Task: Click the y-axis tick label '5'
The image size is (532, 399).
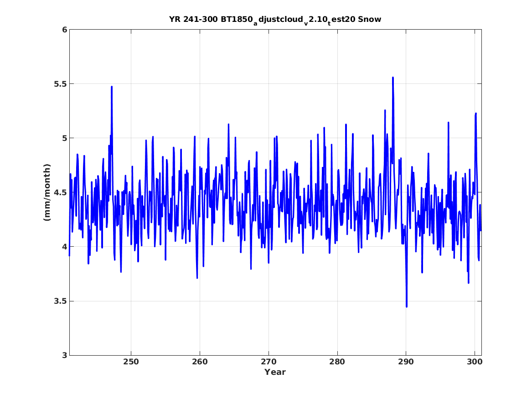Action: [x=64, y=138]
